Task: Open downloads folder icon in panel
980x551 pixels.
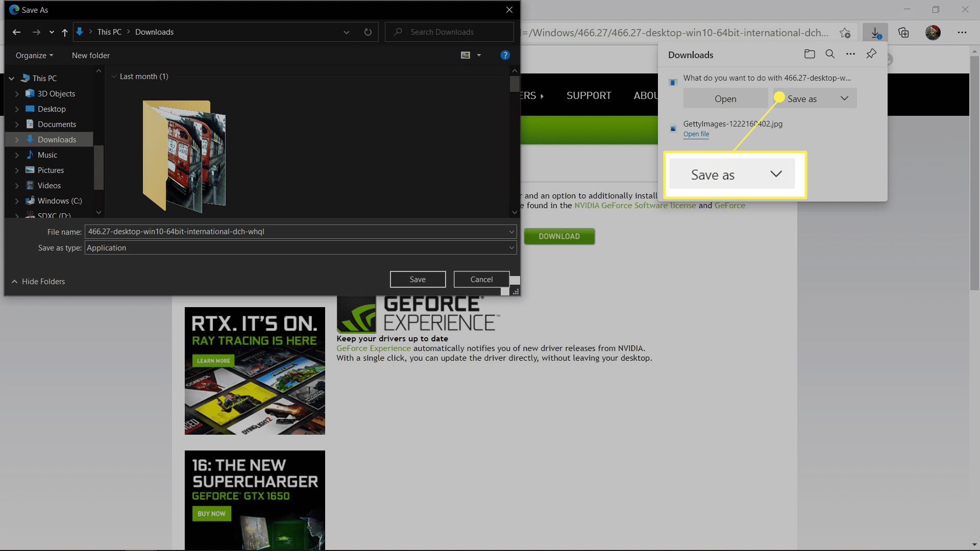Action: (810, 54)
